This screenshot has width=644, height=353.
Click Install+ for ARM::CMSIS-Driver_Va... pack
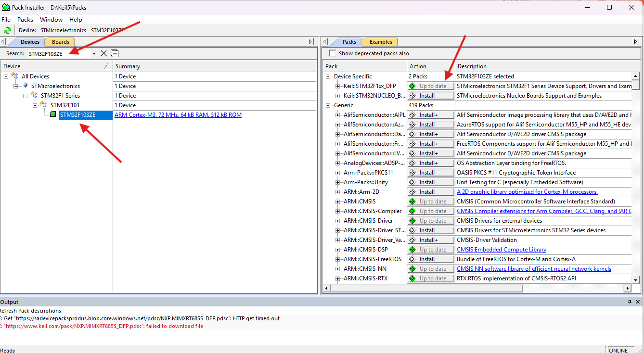click(431, 240)
